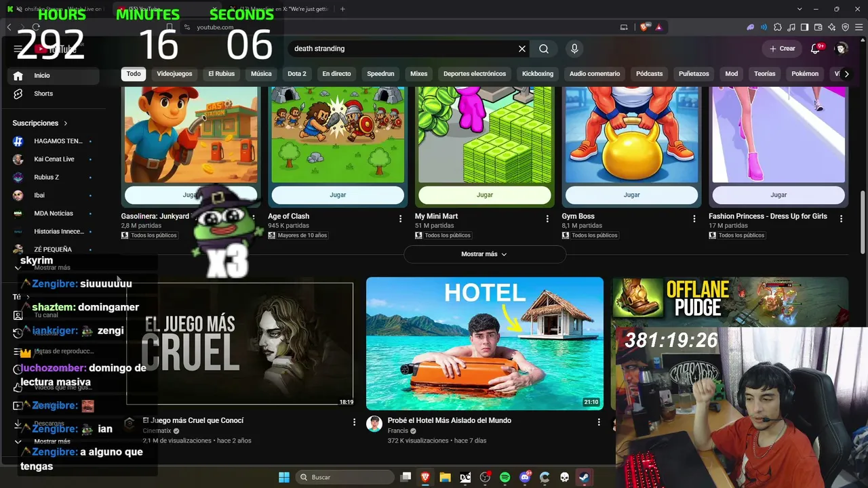Click the taskbar Buscar search box
This screenshot has height=488, width=868.
click(x=345, y=477)
